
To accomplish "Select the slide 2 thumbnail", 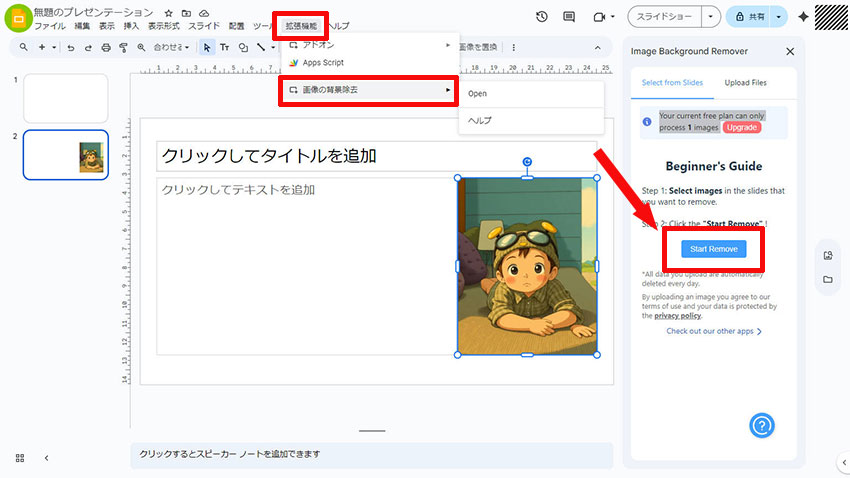I will (65, 155).
